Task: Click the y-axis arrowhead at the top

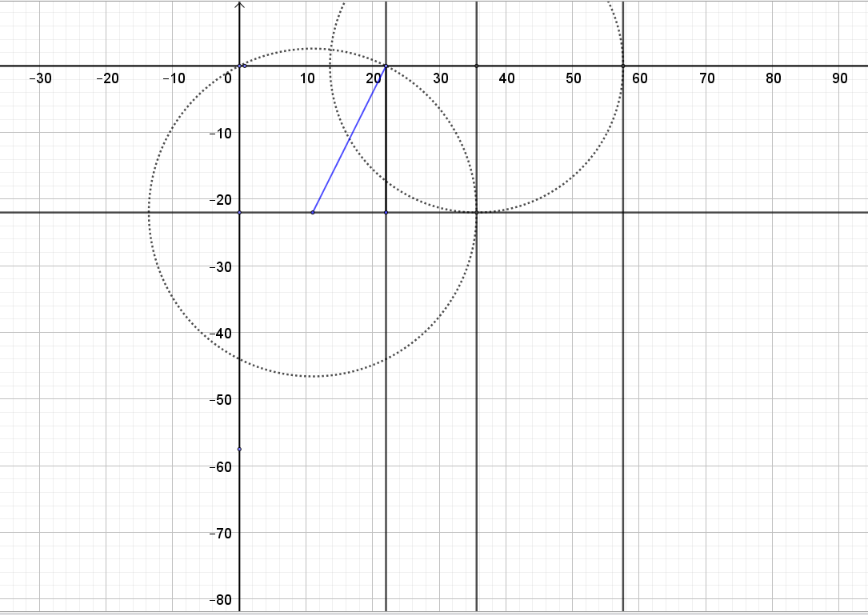Action: tap(239, 5)
